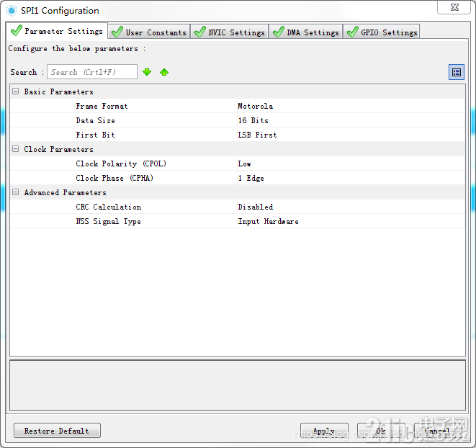Select the Data Size parameter label

coord(95,120)
